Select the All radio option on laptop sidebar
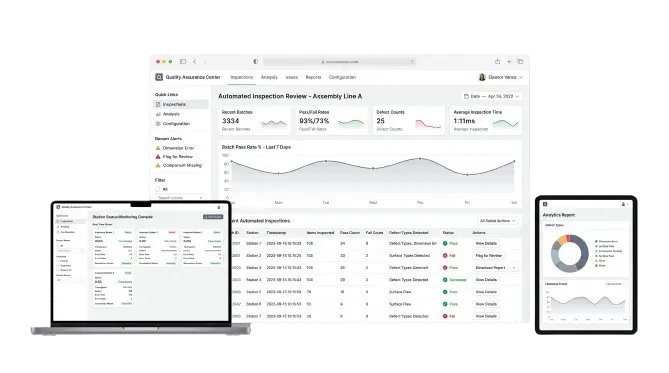Viewport: 669px width, 373px height. [x=58, y=246]
